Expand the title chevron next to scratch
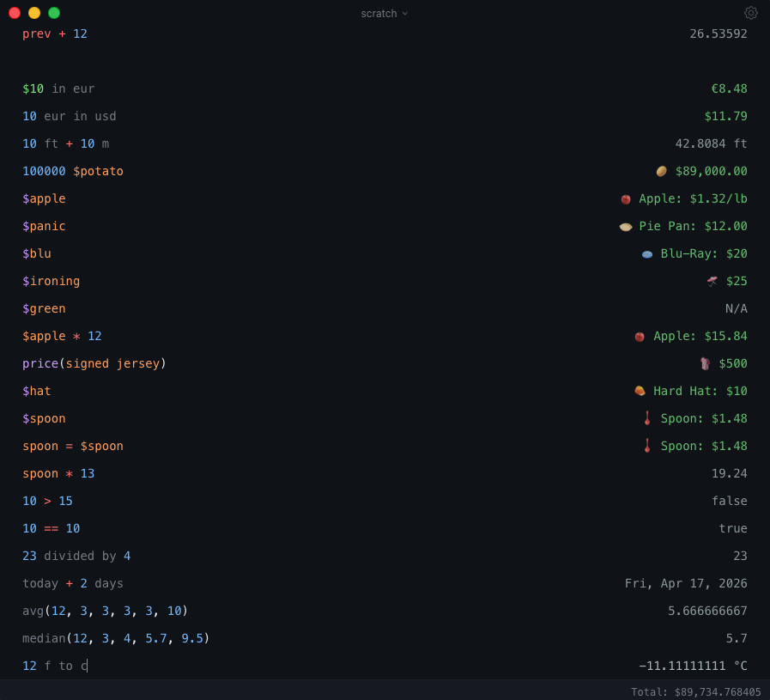The image size is (770, 700). [x=403, y=14]
